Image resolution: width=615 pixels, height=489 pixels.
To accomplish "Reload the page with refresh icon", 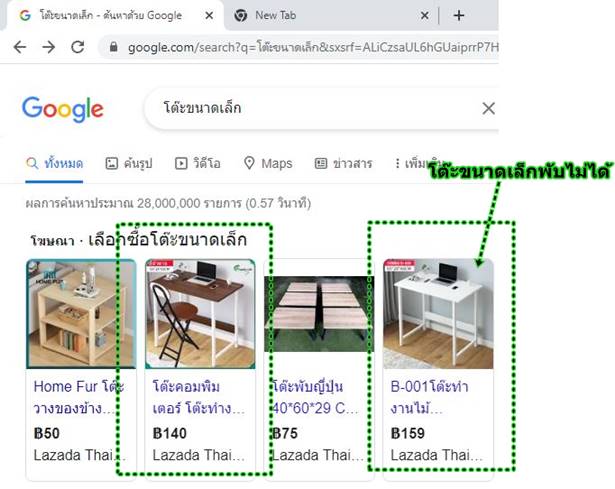I will click(x=78, y=47).
